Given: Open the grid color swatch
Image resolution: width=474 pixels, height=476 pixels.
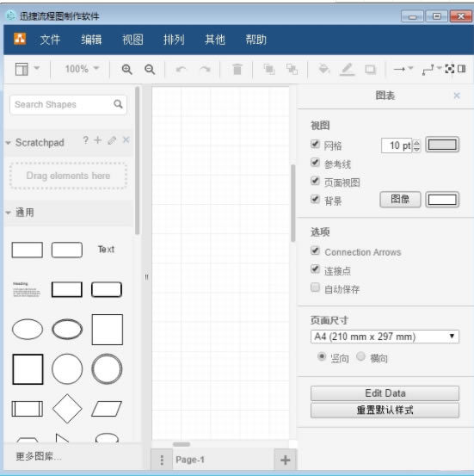Looking at the screenshot, I should click(x=442, y=145).
